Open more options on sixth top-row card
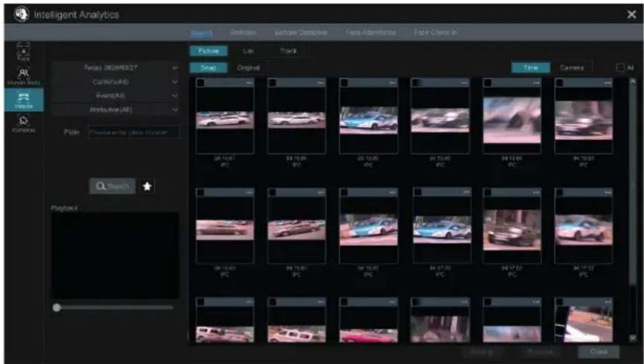 pos(608,83)
